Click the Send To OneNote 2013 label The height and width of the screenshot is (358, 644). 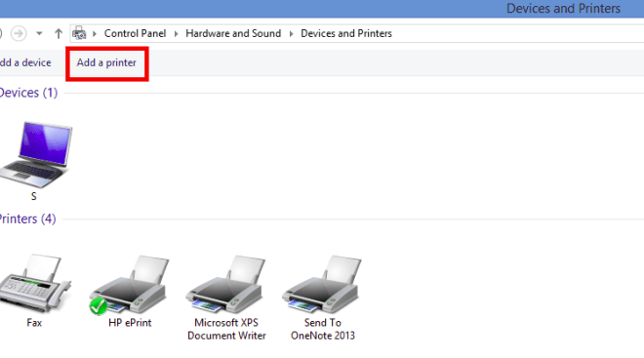click(323, 329)
